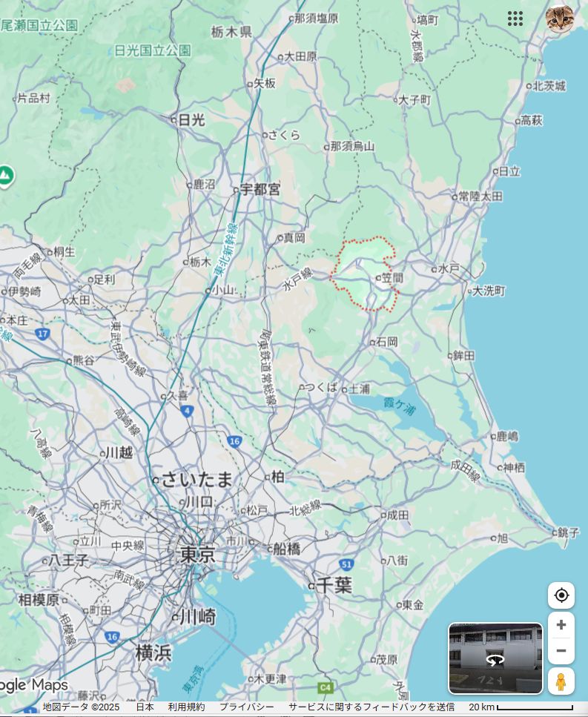This screenshot has width=588, height=717.
Task: Select the yellow Pegman Street View icon
Action: click(561, 681)
